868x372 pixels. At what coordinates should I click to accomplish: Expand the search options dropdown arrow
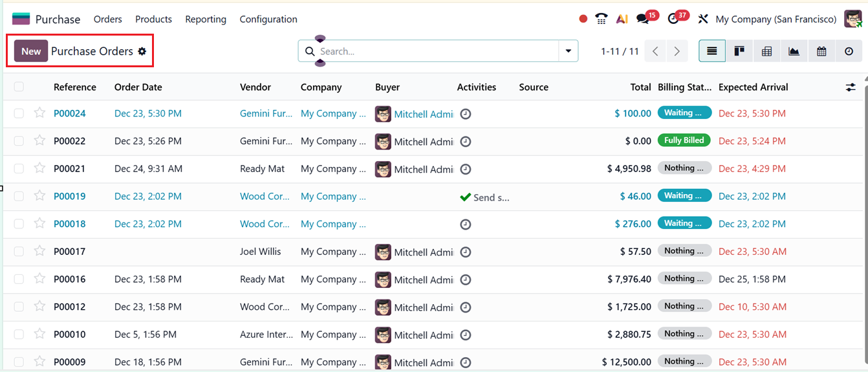pyautogui.click(x=568, y=51)
